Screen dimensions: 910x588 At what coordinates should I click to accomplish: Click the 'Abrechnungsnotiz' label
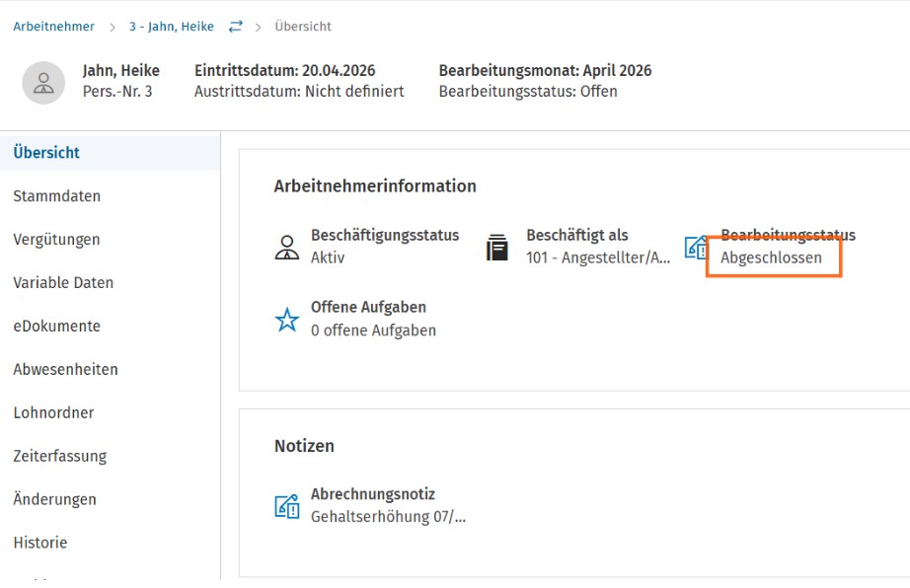[x=373, y=494]
